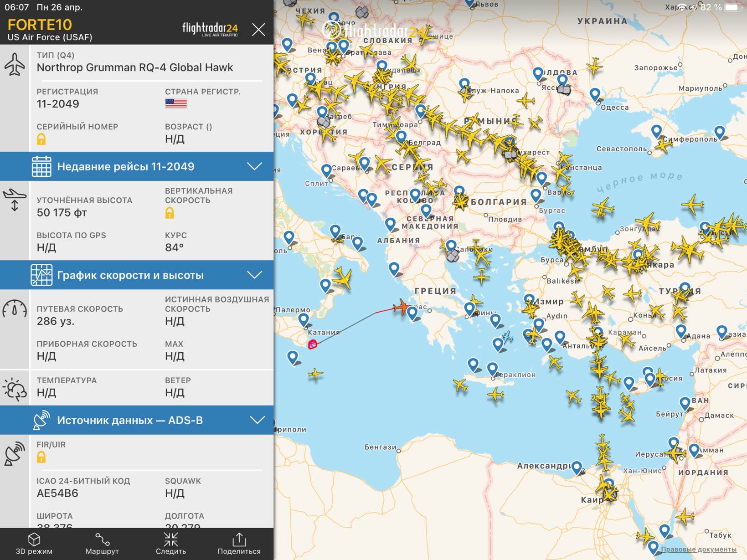Click the heading value 84°
The width and height of the screenshot is (747, 560).
pyautogui.click(x=174, y=247)
